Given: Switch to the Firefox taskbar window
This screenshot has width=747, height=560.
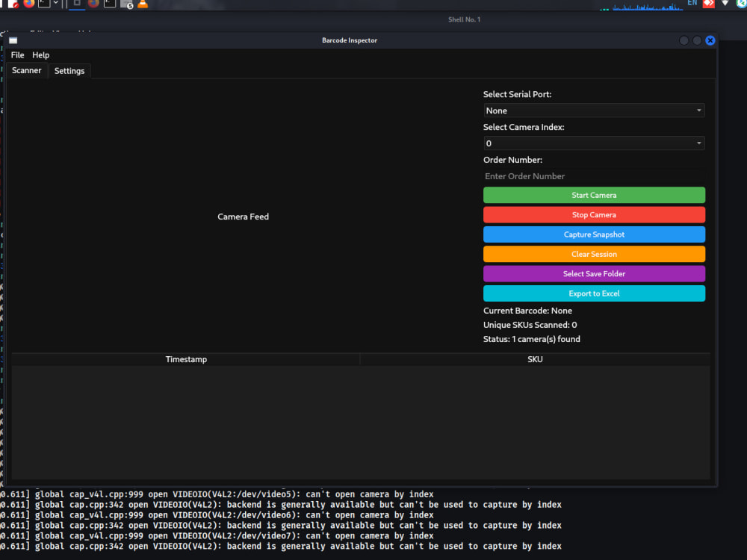Looking at the screenshot, I should (93, 3).
